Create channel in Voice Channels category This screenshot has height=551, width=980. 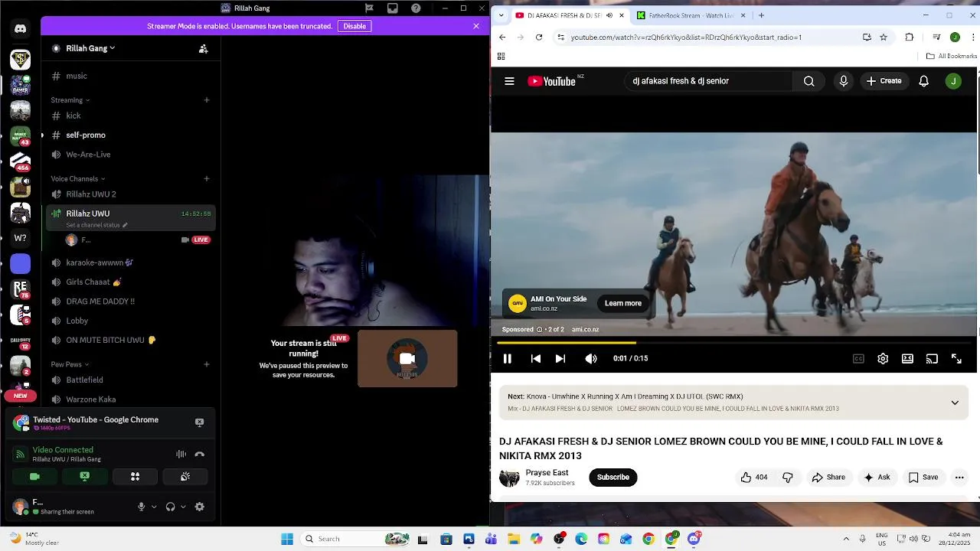point(207,179)
